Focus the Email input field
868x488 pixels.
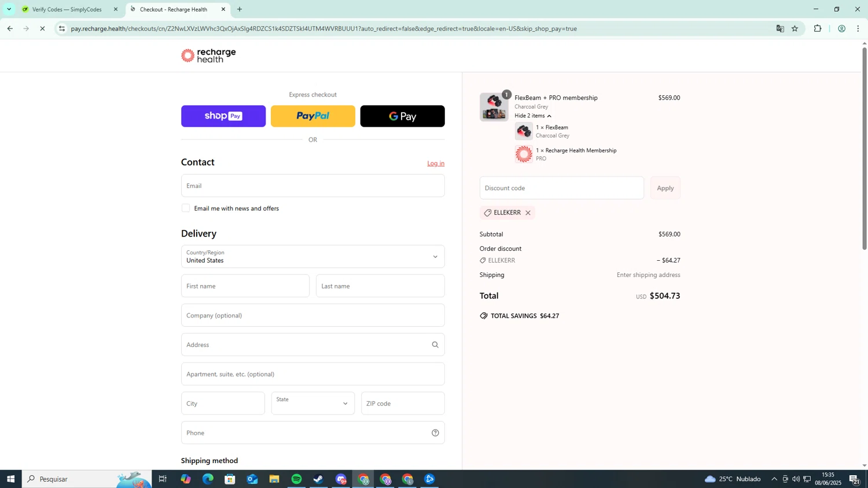(x=313, y=186)
